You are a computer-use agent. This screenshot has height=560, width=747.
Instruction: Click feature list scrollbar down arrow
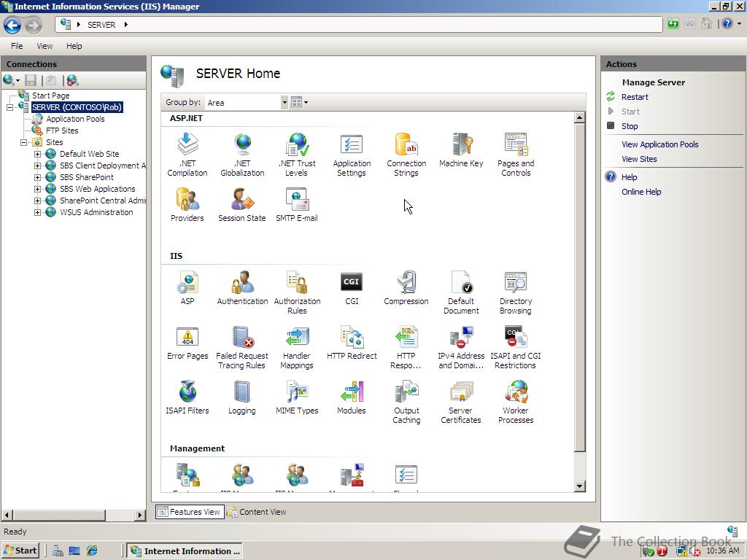(579, 486)
